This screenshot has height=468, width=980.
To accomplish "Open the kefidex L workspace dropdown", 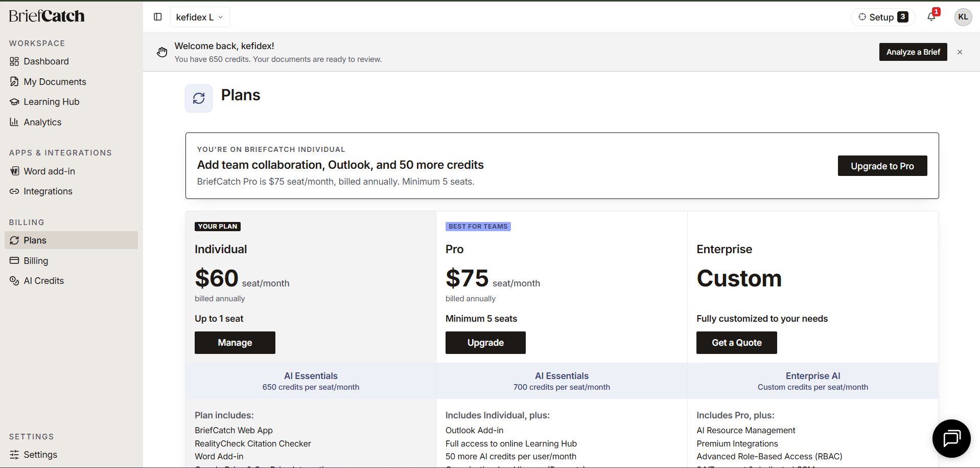I will coord(200,17).
